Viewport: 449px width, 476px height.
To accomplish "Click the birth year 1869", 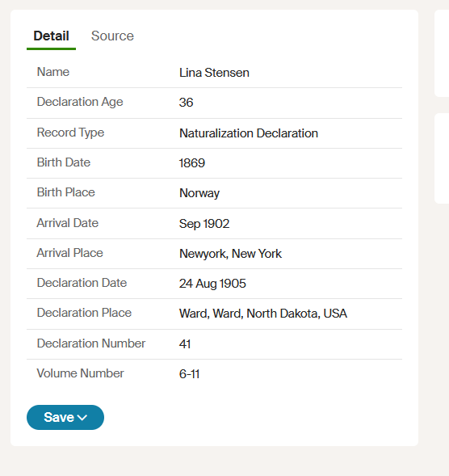I will pos(192,163).
